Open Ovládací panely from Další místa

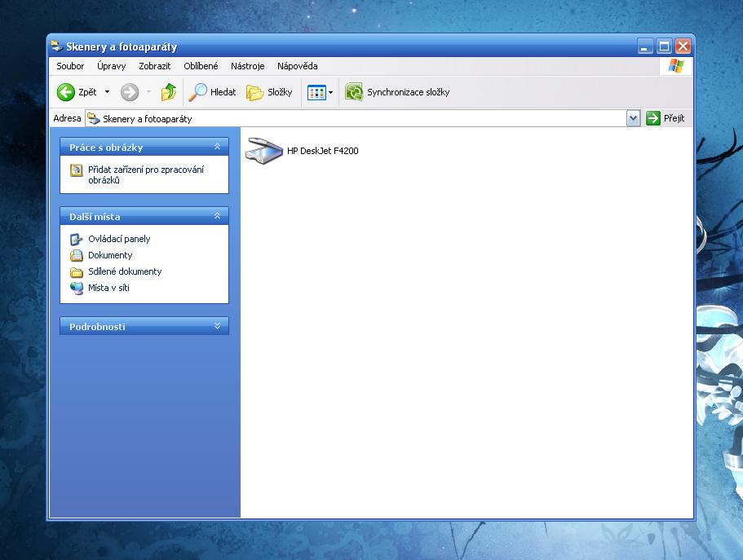coord(119,239)
